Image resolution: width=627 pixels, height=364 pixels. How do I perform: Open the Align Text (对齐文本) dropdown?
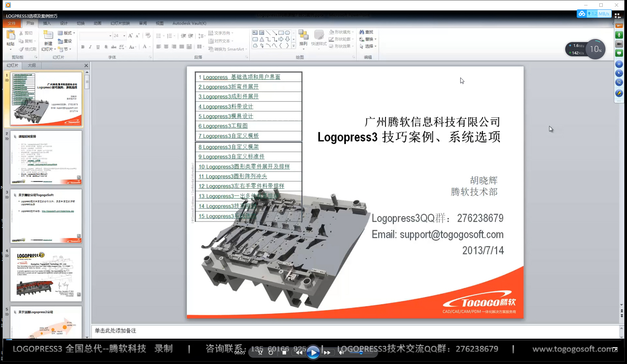(221, 41)
